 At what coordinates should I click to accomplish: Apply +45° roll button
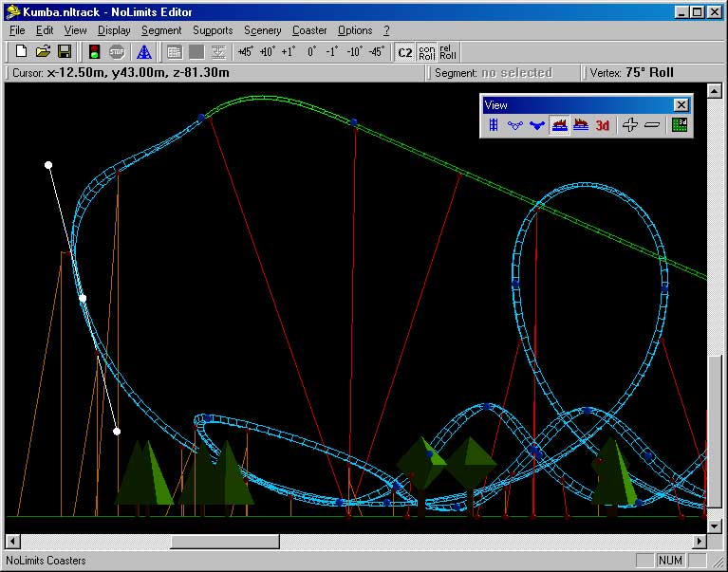tap(246, 52)
